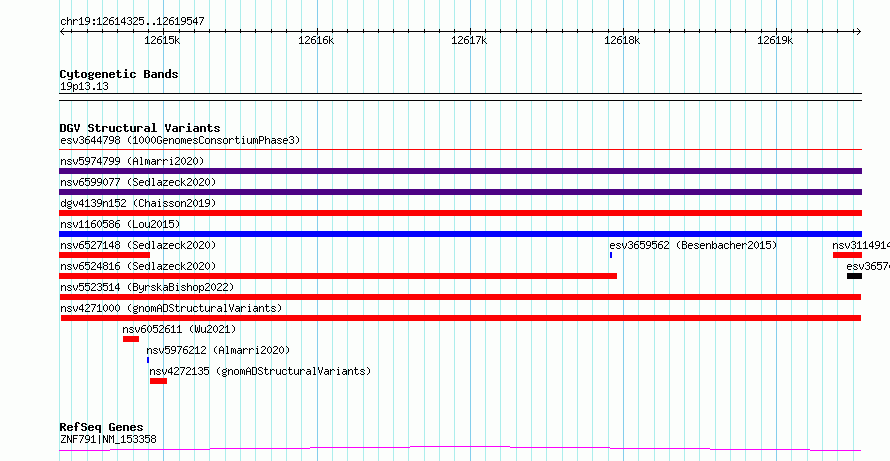This screenshot has width=890, height=461.
Task: Select the short nsv6527148 red bar
Action: [104, 255]
